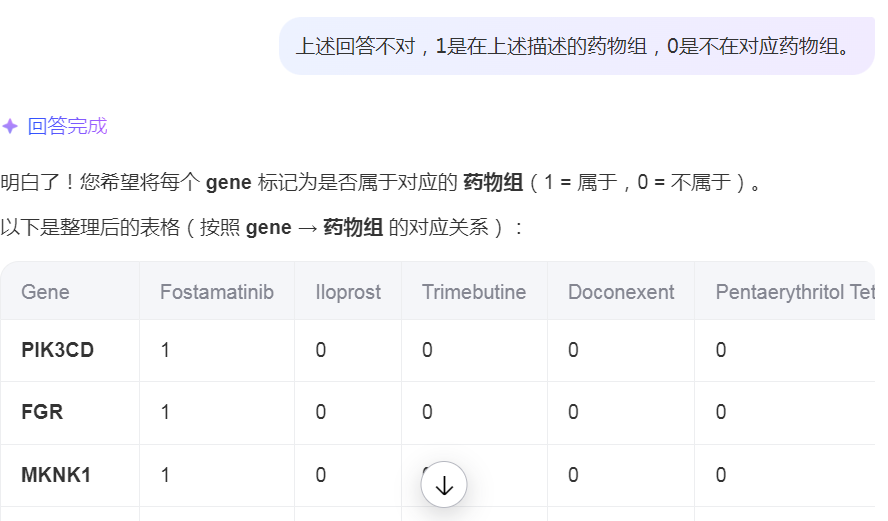Select the MKNK1 gene row label
888x521 pixels.
pos(56,475)
